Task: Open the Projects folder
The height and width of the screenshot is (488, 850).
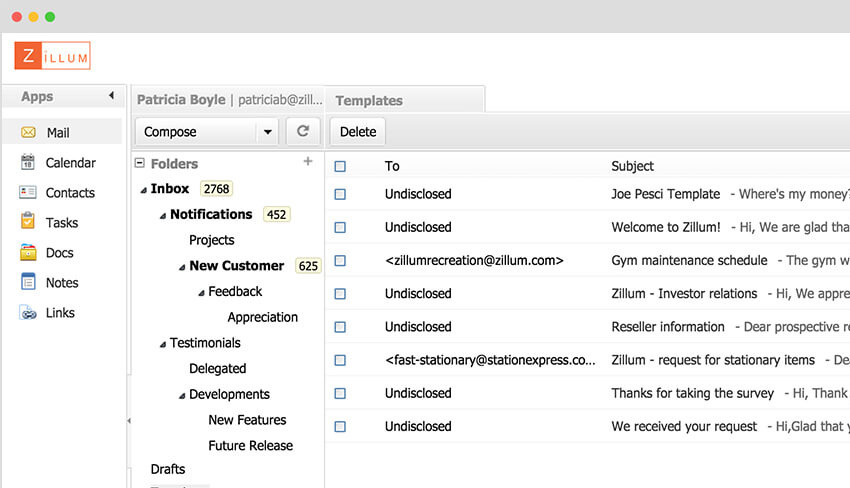Action: [211, 240]
